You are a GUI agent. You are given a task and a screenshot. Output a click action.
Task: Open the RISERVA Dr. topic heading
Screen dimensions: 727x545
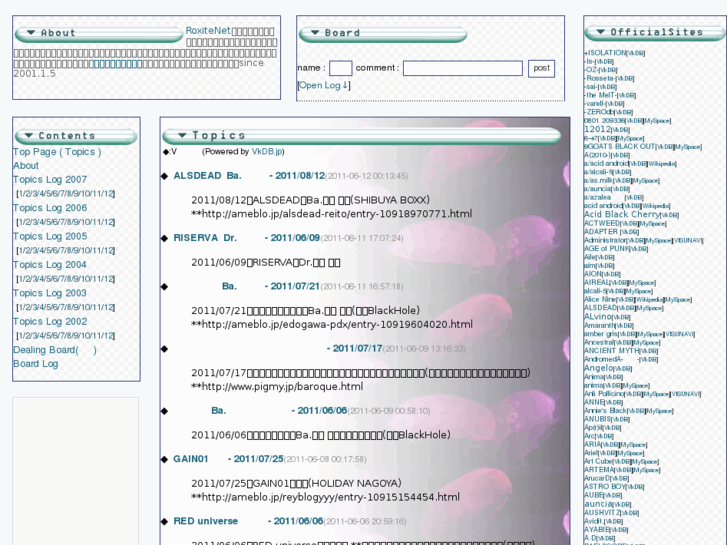point(246,238)
